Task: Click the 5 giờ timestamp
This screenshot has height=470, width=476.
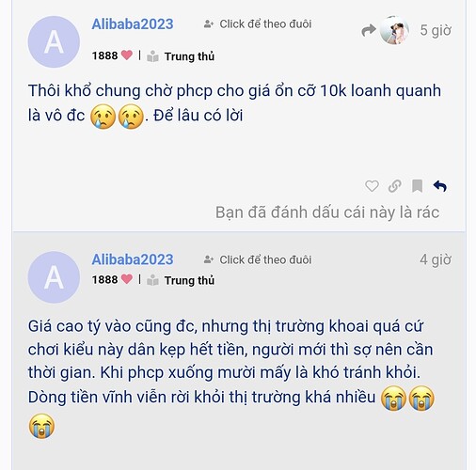Action: coord(436,30)
